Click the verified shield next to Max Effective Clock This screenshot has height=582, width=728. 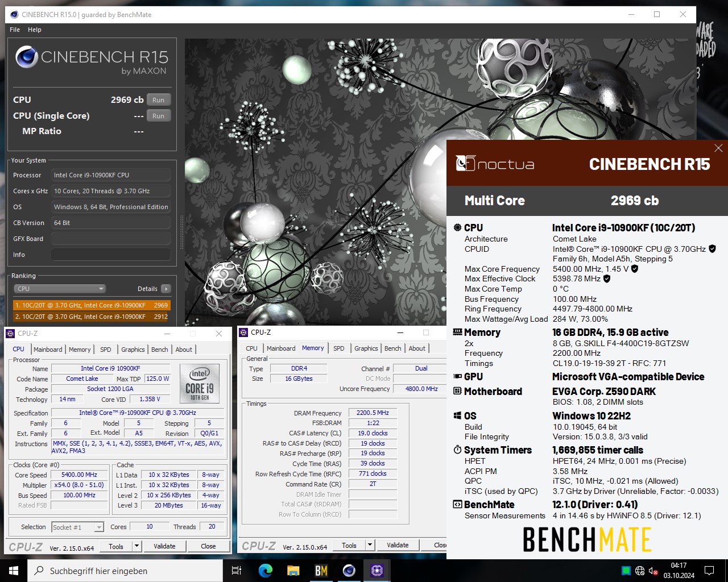[607, 278]
